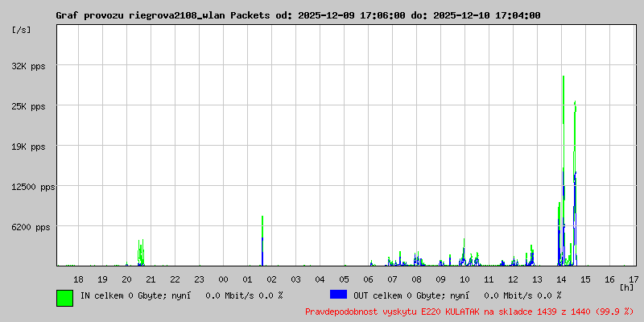
Task: Click hour label '17' on time axis
Action: click(x=634, y=279)
